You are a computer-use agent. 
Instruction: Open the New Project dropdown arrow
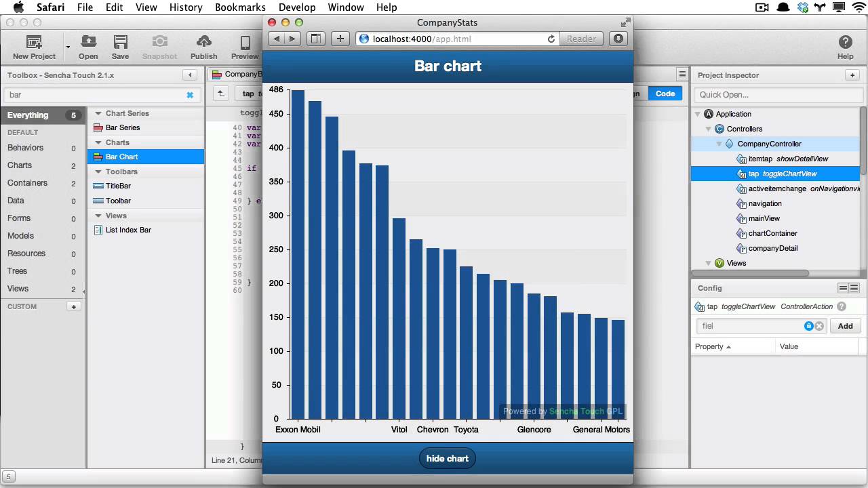coord(68,47)
